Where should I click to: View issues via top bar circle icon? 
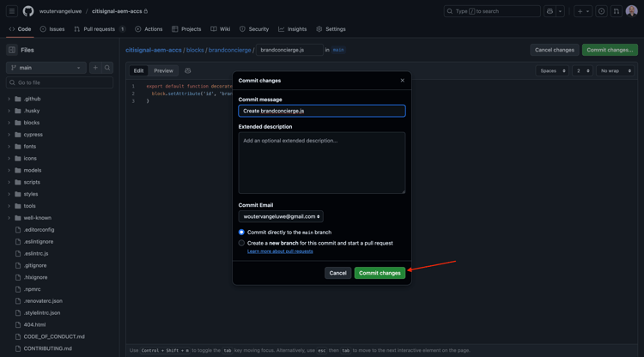point(601,11)
